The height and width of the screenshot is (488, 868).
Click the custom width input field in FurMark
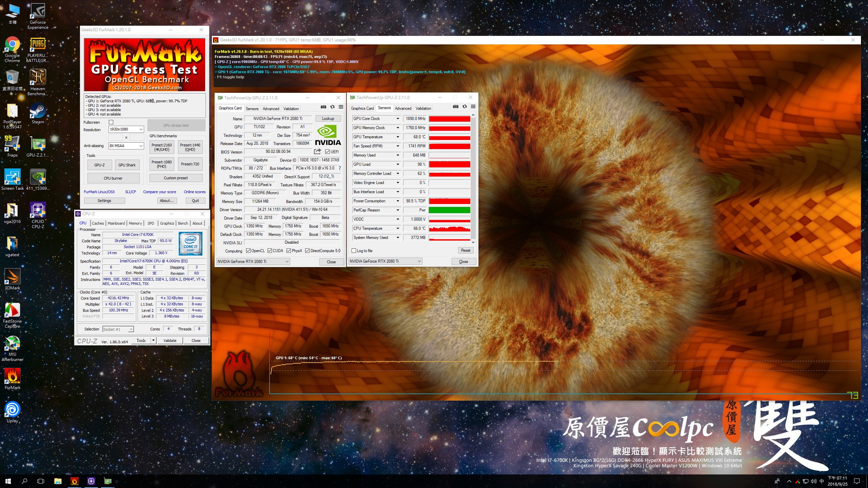click(x=115, y=137)
